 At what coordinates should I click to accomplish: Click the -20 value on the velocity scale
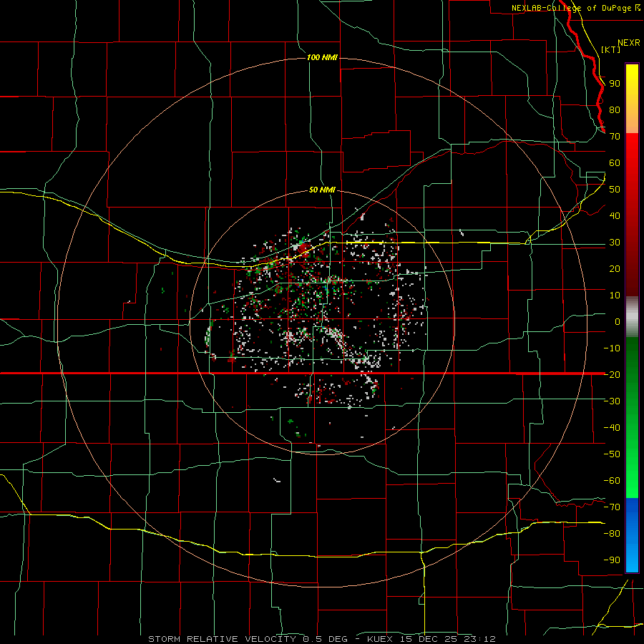(612, 374)
